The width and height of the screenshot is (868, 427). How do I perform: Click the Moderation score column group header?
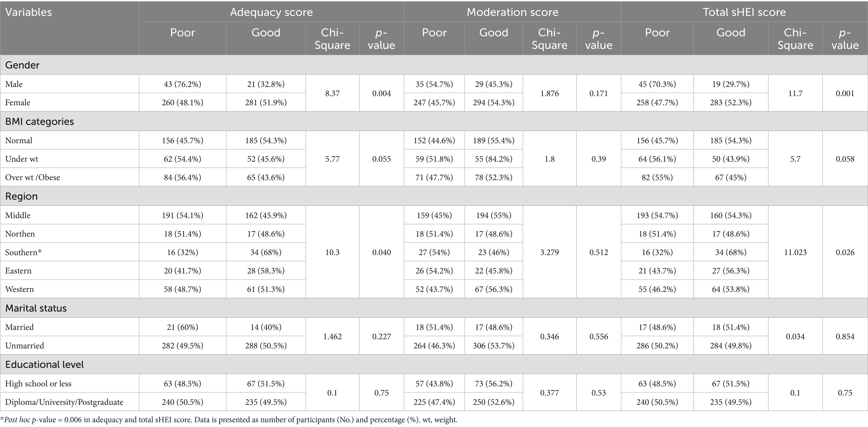512,13
